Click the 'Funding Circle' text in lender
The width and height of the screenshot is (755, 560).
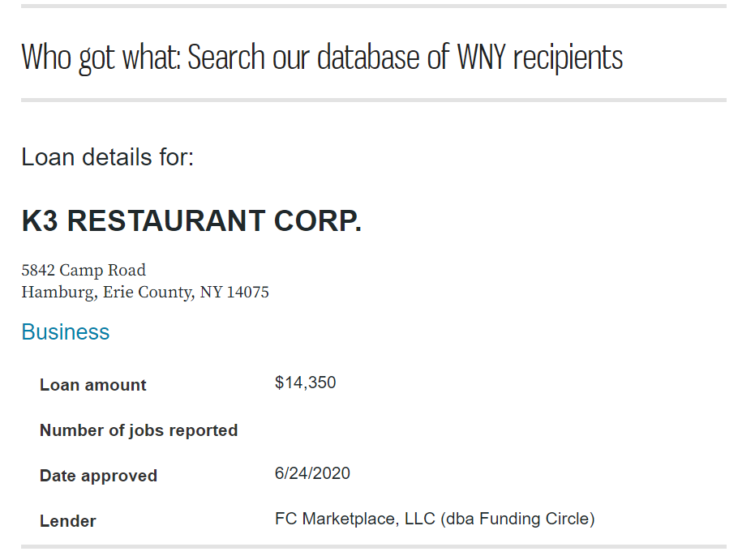pos(534,519)
